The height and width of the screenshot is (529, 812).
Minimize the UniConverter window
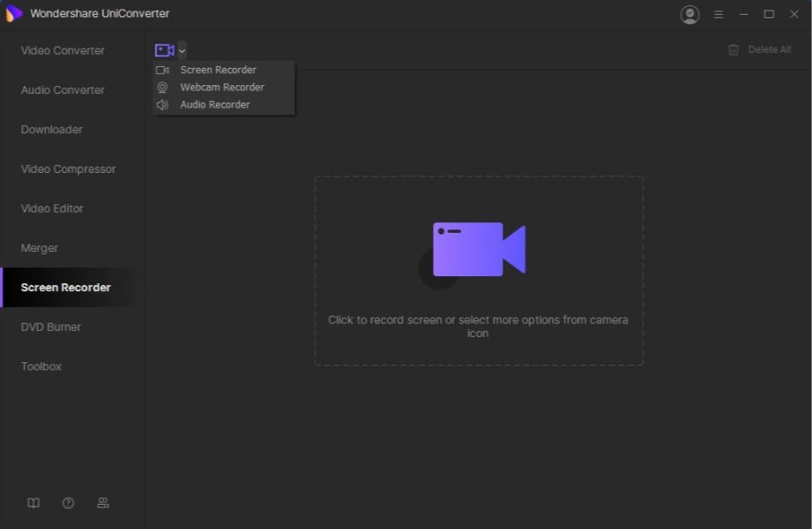743,15
